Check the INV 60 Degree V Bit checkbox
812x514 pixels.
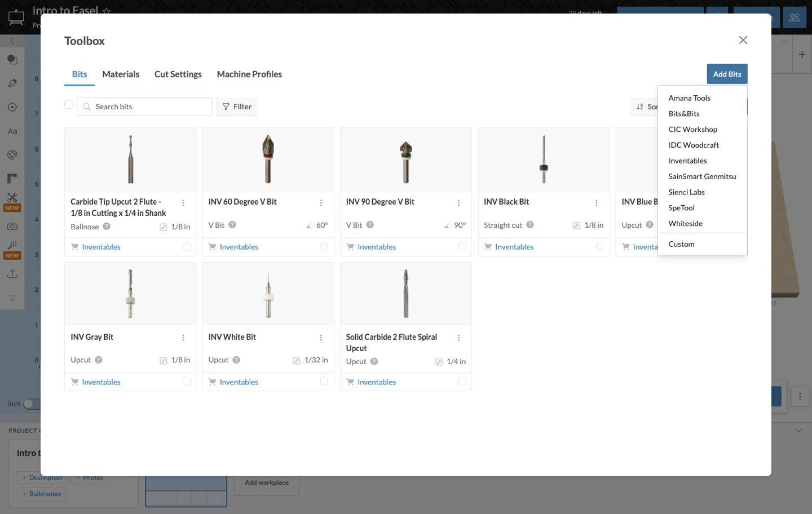coord(324,247)
